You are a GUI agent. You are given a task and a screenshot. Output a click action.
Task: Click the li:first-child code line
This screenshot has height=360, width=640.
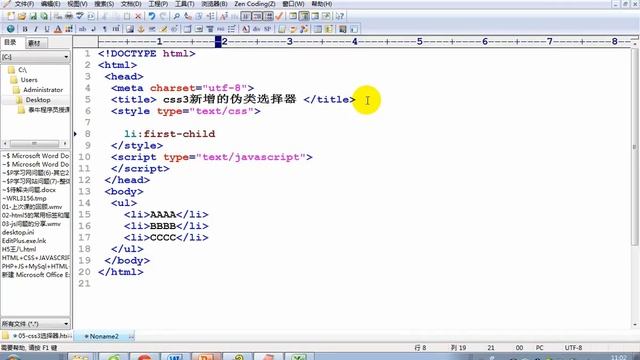coord(169,134)
